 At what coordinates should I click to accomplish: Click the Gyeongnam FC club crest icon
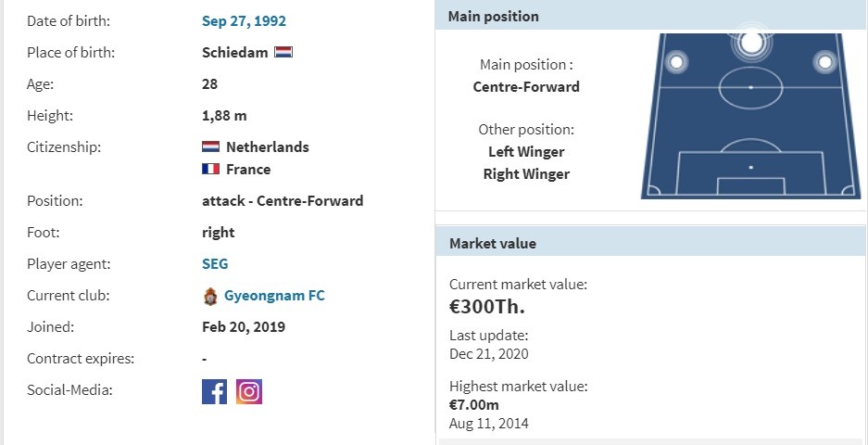[210, 297]
